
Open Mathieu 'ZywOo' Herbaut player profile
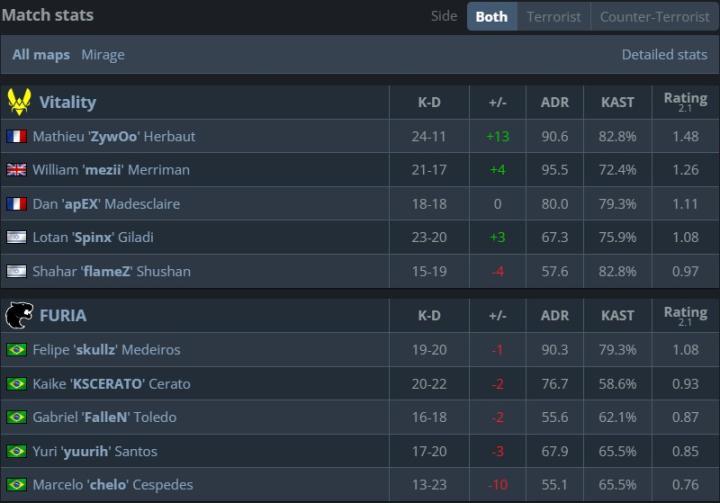pyautogui.click(x=114, y=136)
